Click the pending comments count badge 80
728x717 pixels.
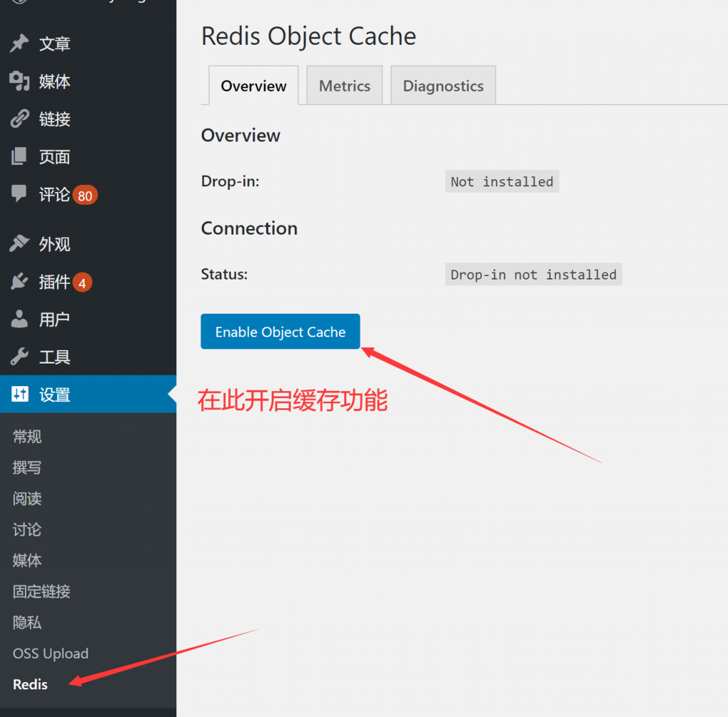tap(85, 194)
